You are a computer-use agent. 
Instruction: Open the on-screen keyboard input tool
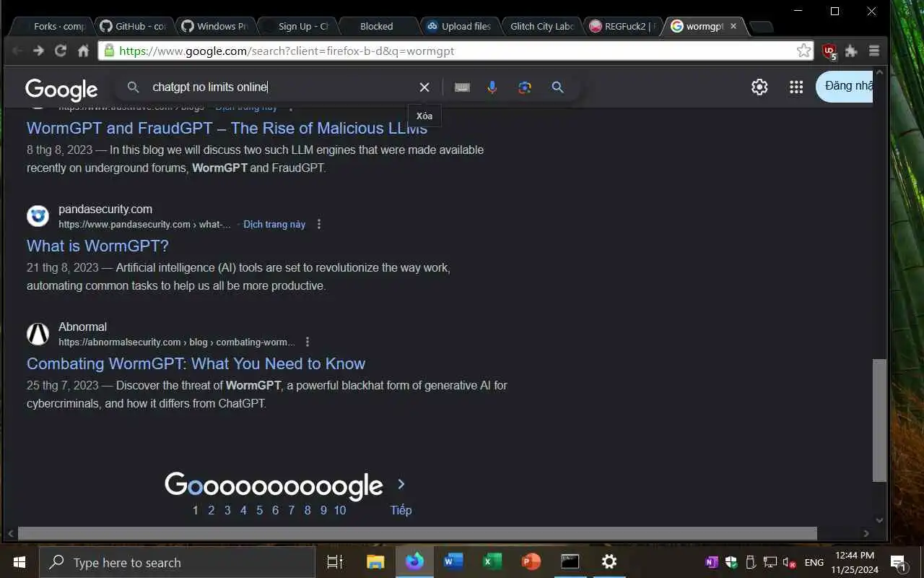[x=462, y=87]
